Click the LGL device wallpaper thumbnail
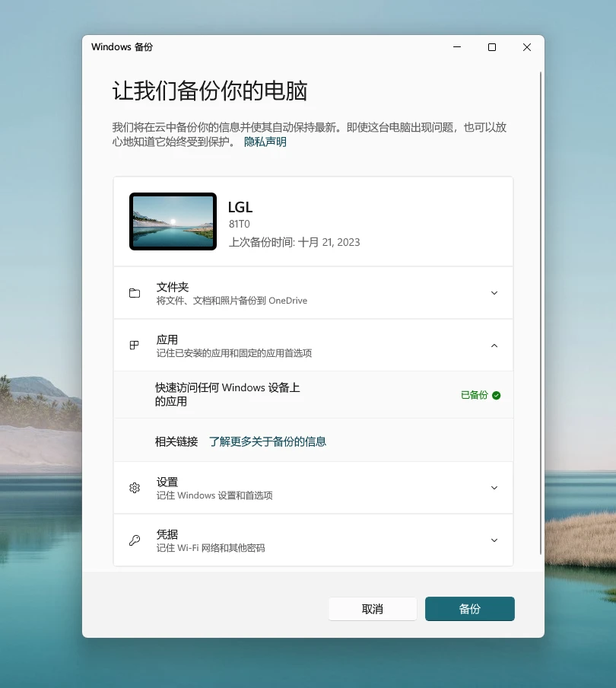Viewport: 616px width, 688px height. (173, 221)
